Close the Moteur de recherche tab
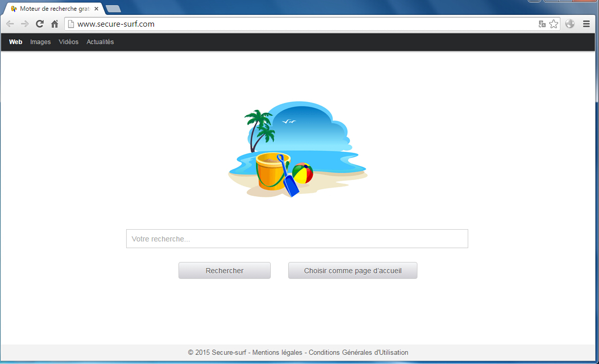599x364 pixels. tap(96, 8)
